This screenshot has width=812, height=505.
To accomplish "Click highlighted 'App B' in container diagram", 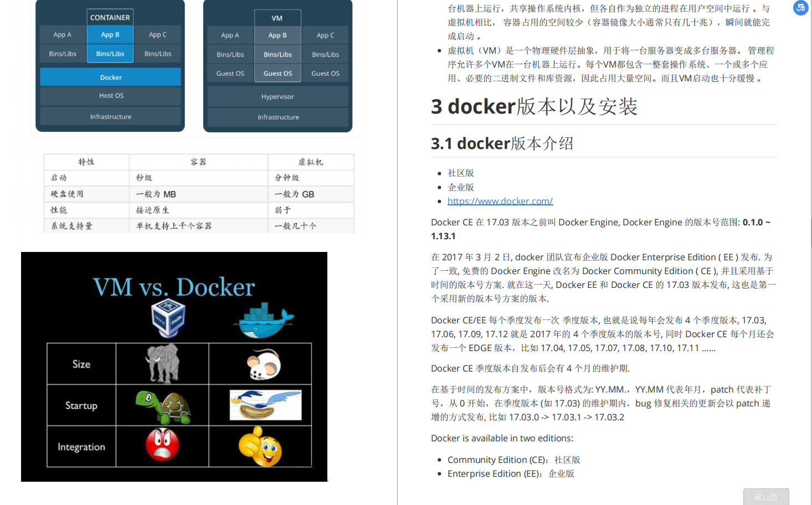I will (x=110, y=34).
